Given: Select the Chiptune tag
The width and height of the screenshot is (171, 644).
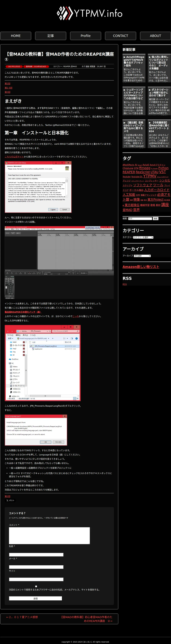Looking at the screenshot, I should [128, 168].
